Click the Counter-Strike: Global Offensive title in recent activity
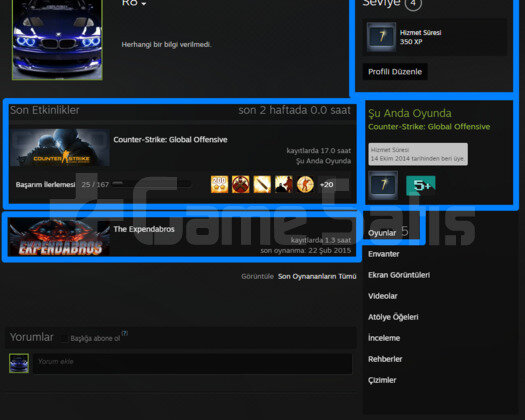 point(170,140)
